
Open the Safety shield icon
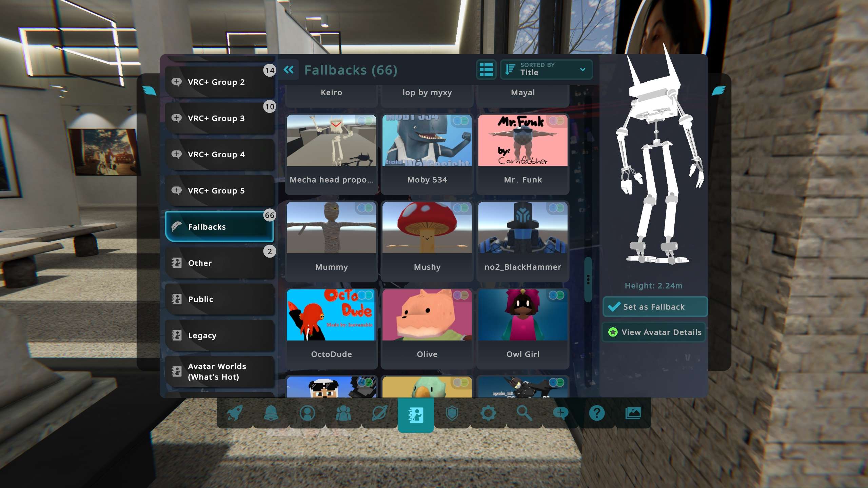point(452,413)
